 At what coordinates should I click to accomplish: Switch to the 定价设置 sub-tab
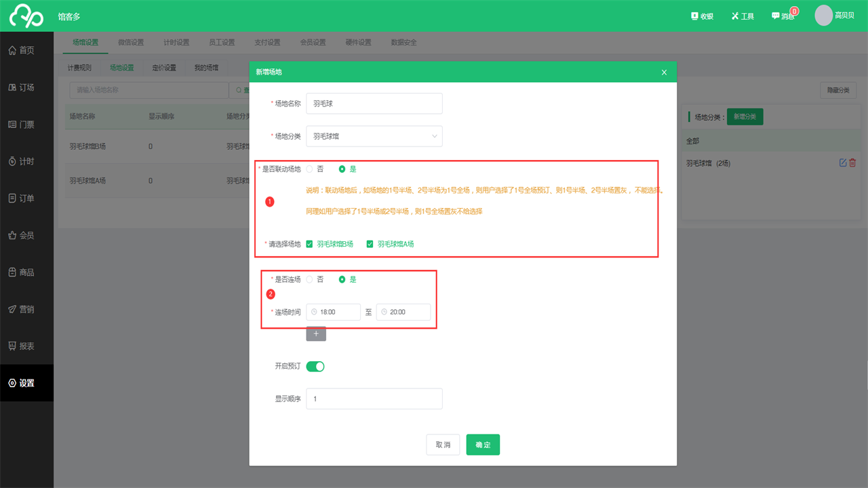pos(164,68)
